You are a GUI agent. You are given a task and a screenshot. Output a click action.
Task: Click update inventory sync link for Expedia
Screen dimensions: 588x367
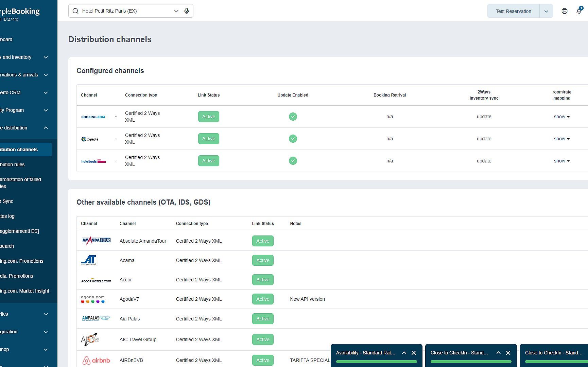click(484, 139)
